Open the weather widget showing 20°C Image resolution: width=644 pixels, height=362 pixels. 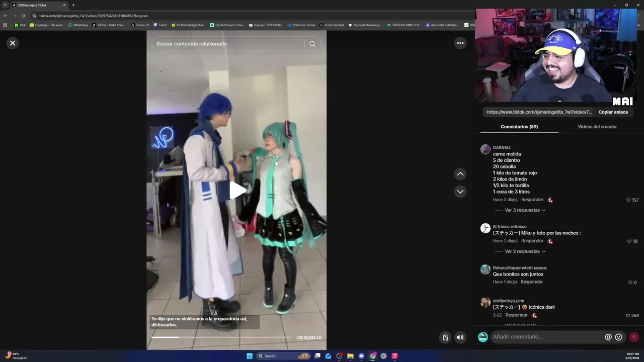click(x=15, y=356)
